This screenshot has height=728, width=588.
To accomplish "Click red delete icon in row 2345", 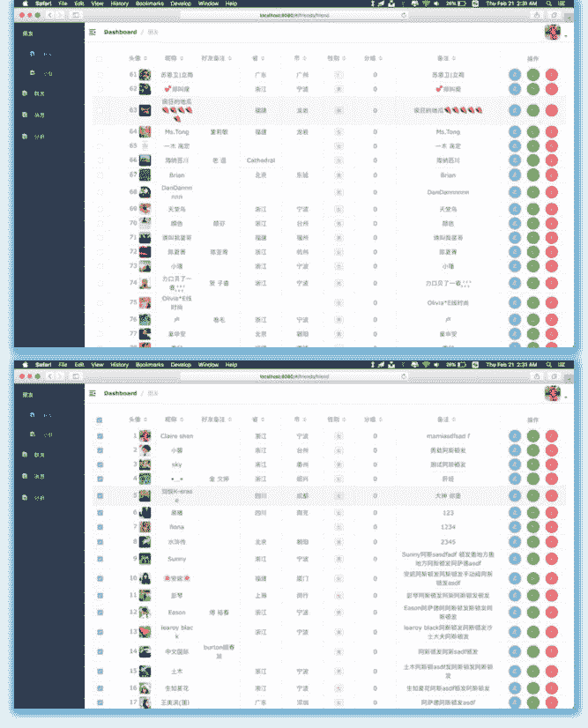I will click(551, 542).
